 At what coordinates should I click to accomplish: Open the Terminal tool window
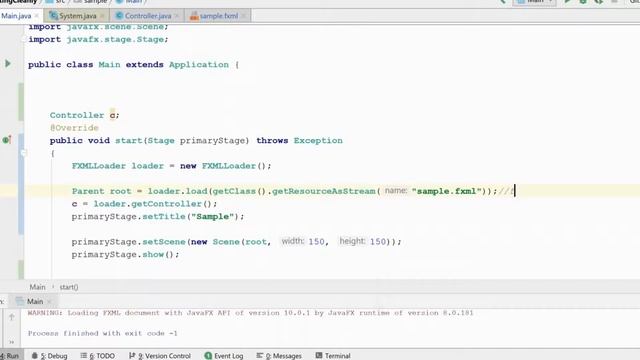click(333, 356)
